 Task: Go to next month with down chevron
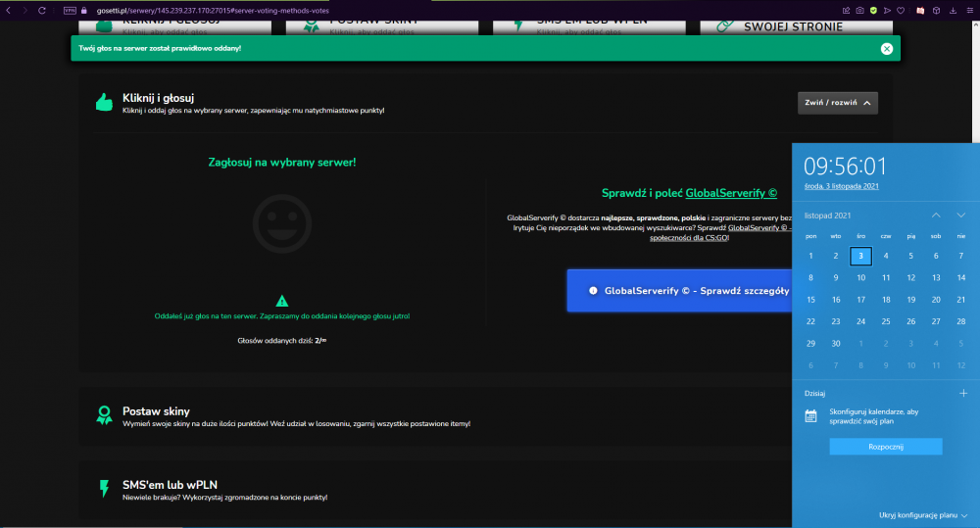pyautogui.click(x=960, y=215)
